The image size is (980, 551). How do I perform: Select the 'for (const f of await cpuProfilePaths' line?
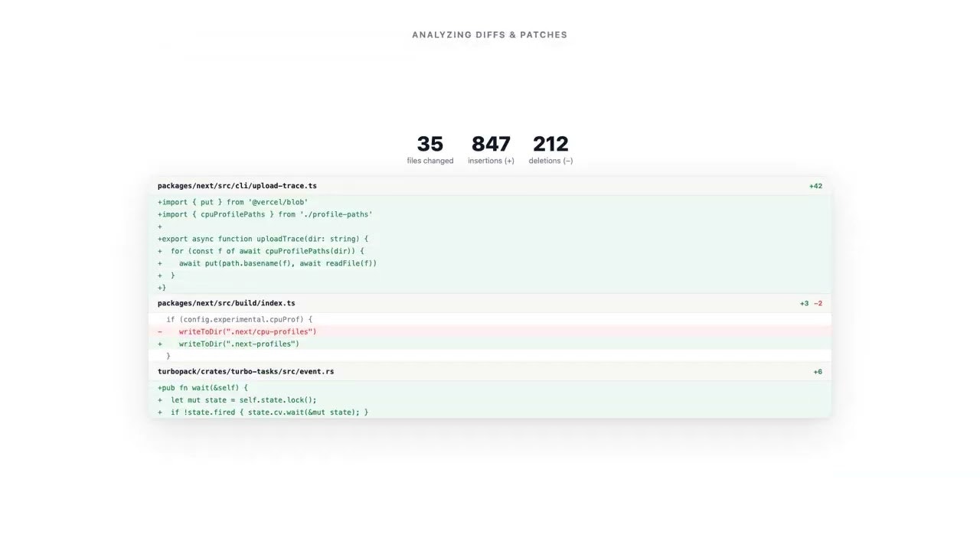click(x=490, y=251)
